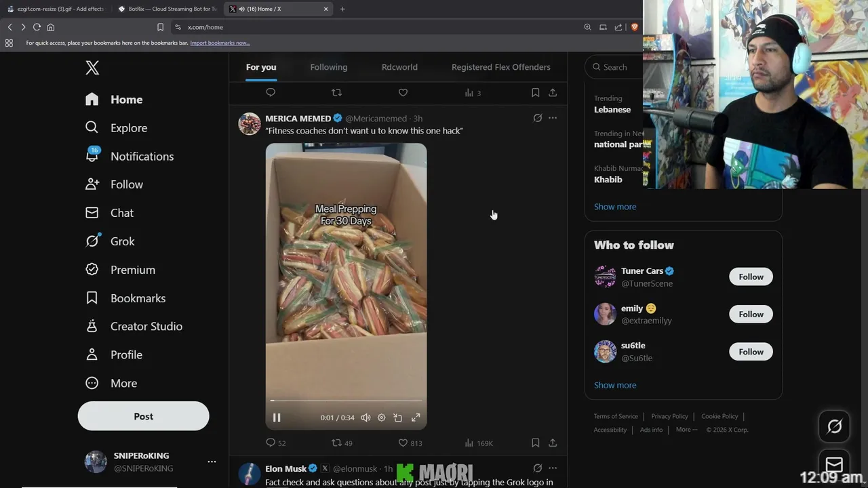Follow emily @extraemilyy
Screen dimensions: 868x488
tap(751, 314)
